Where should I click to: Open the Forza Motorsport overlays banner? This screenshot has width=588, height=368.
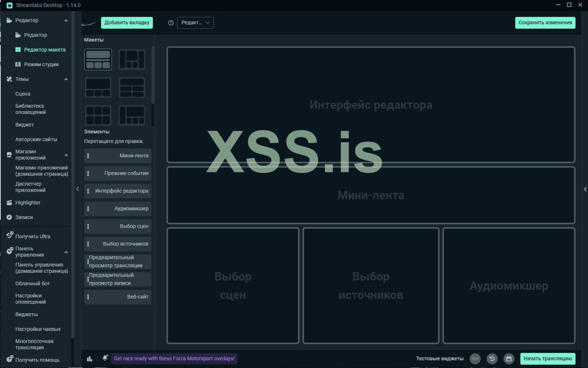174,359
